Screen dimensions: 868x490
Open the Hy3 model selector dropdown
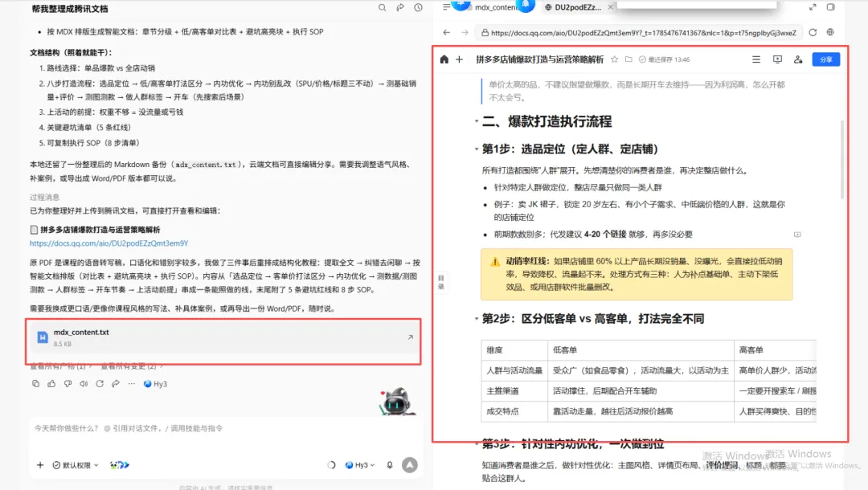coord(360,465)
